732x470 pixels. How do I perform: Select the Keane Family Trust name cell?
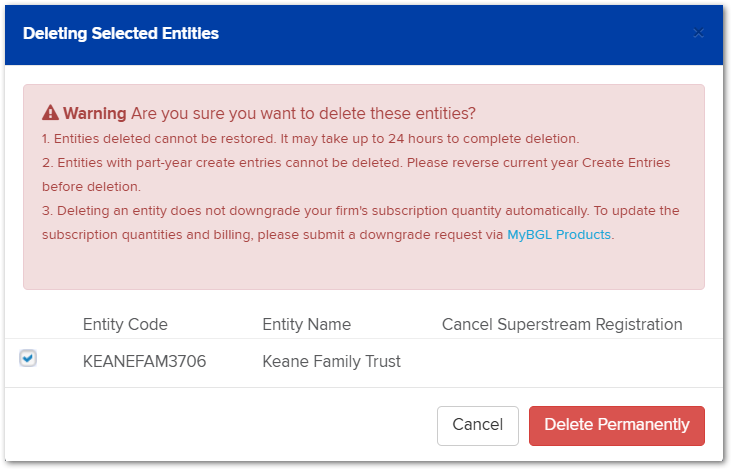click(x=331, y=361)
